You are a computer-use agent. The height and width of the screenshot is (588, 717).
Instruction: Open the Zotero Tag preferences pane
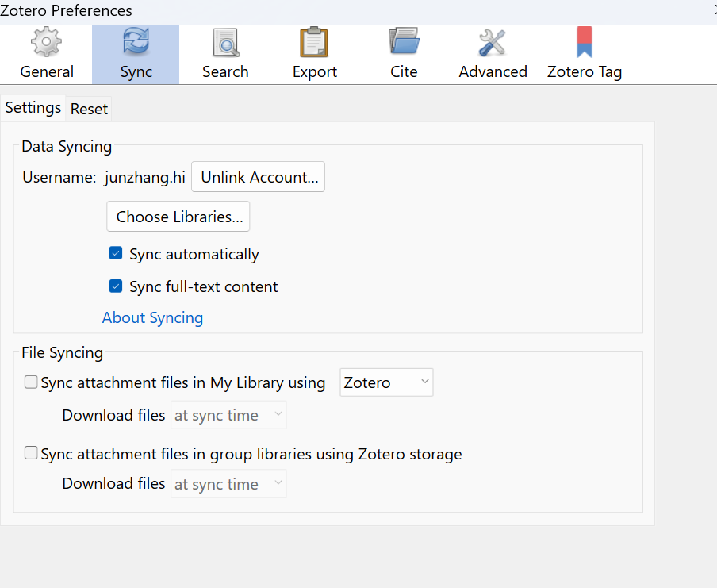585,54
